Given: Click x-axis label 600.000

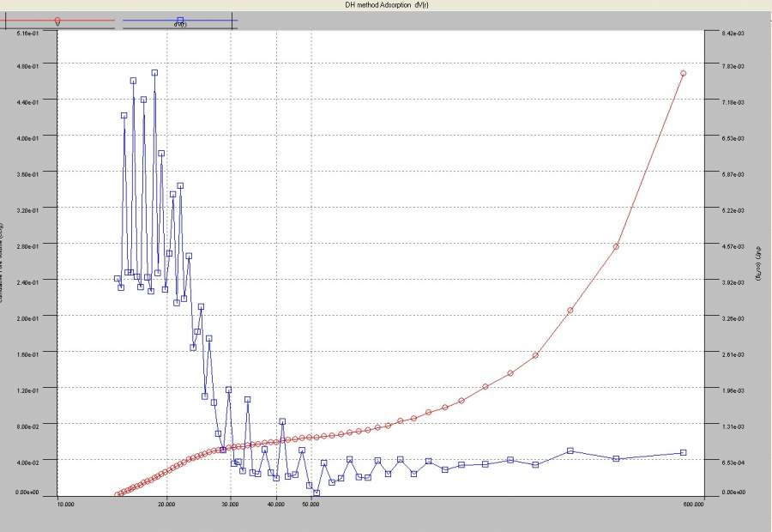Looking at the screenshot, I should 694,504.
